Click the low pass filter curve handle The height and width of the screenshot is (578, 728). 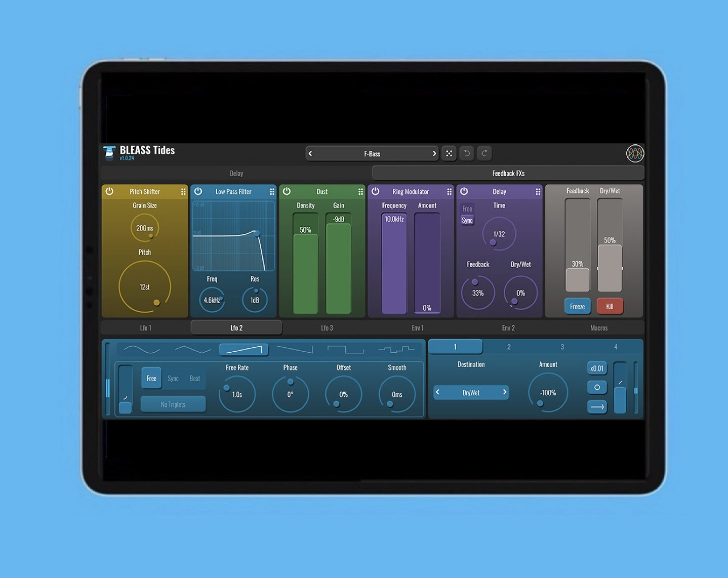pos(257,233)
